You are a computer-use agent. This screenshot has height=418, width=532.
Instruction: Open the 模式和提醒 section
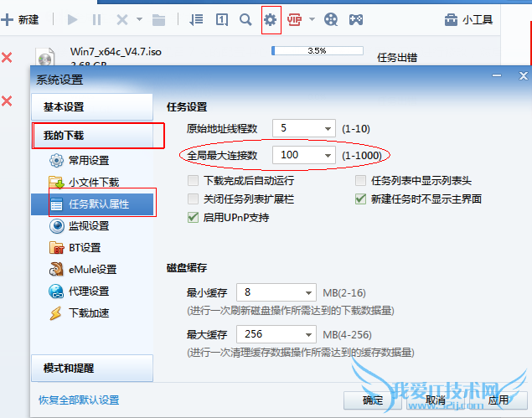92,368
